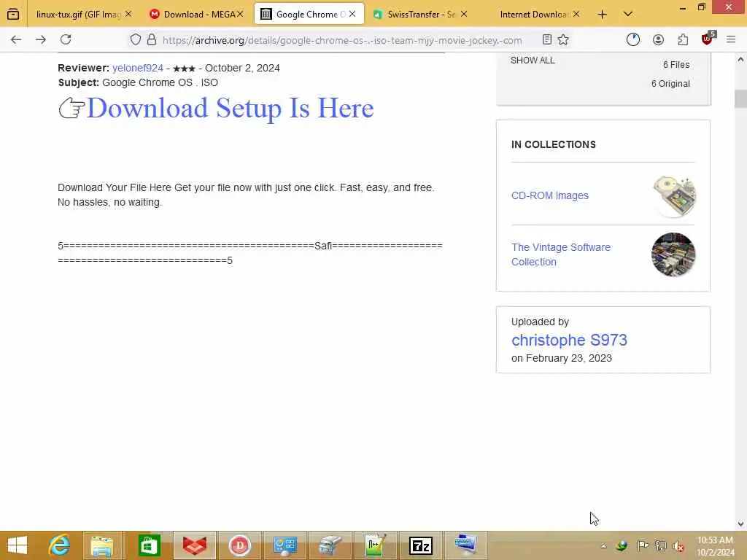Click SHOW ALL files link
The image size is (747, 560).
coord(533,60)
